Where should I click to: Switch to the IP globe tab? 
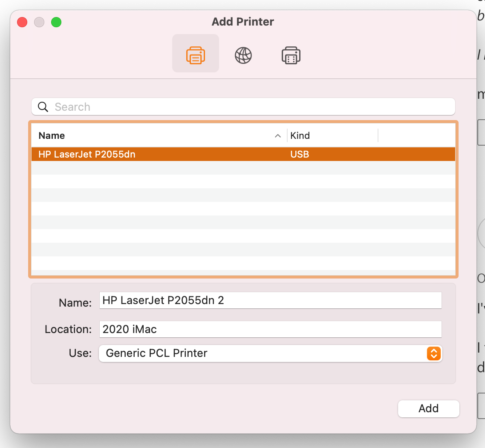tap(243, 55)
